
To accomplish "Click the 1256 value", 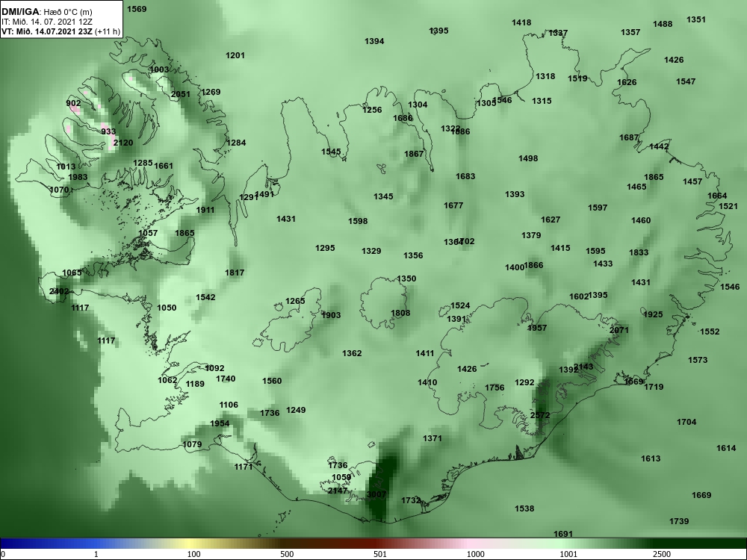I will point(372,110).
